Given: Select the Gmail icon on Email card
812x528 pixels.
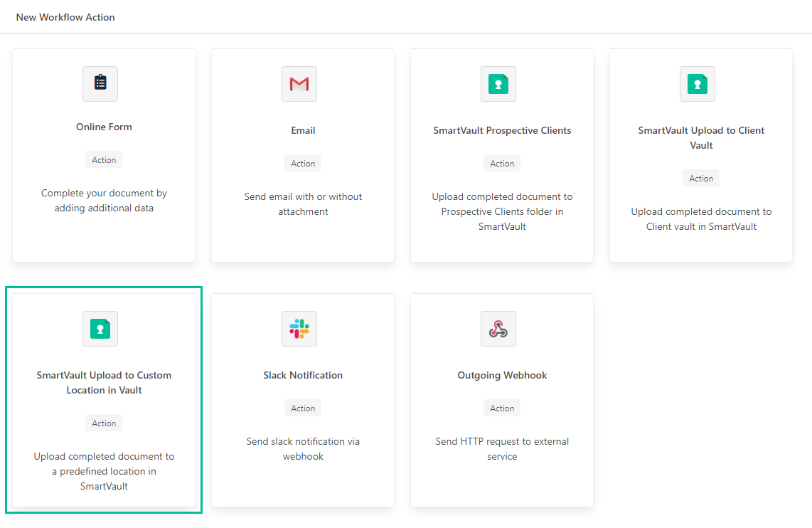Looking at the screenshot, I should [299, 84].
